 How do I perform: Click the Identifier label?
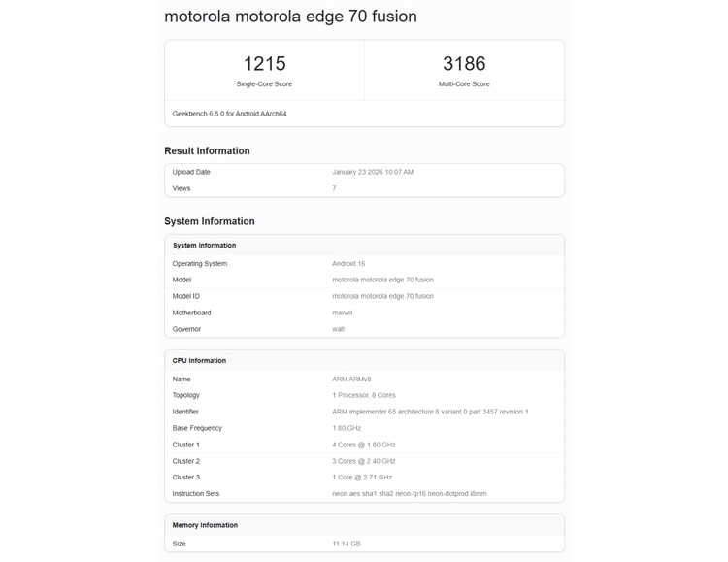pos(185,412)
